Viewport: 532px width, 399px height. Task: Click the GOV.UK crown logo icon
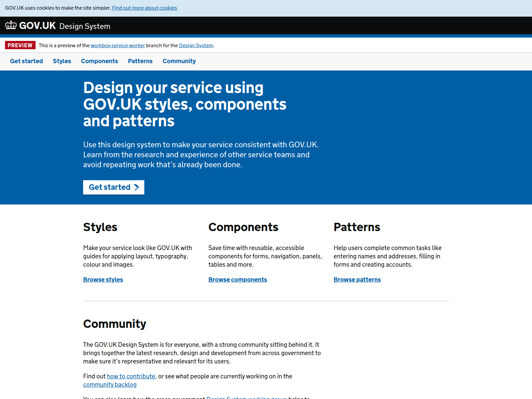click(x=11, y=25)
